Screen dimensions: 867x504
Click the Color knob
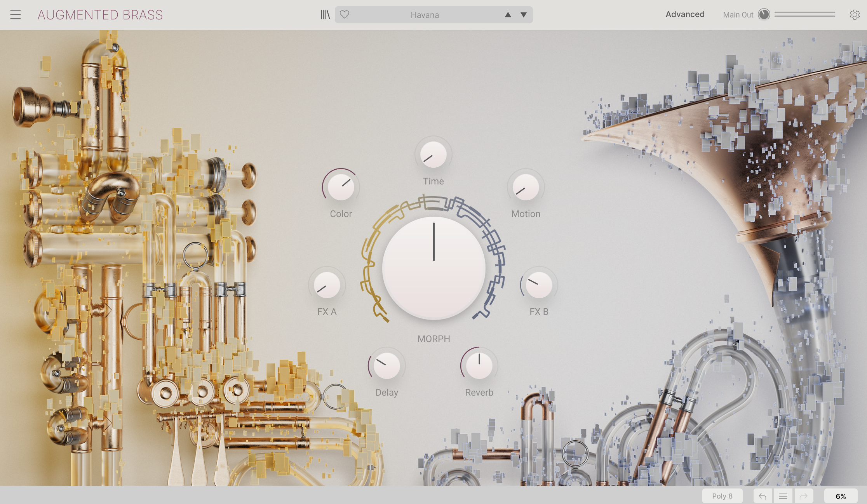tap(341, 187)
